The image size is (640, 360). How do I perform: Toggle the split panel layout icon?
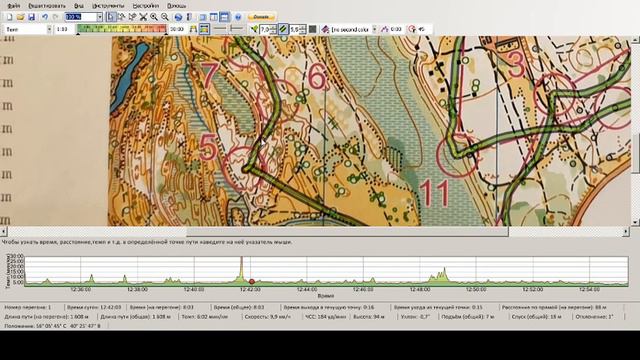pyautogui.click(x=213, y=17)
